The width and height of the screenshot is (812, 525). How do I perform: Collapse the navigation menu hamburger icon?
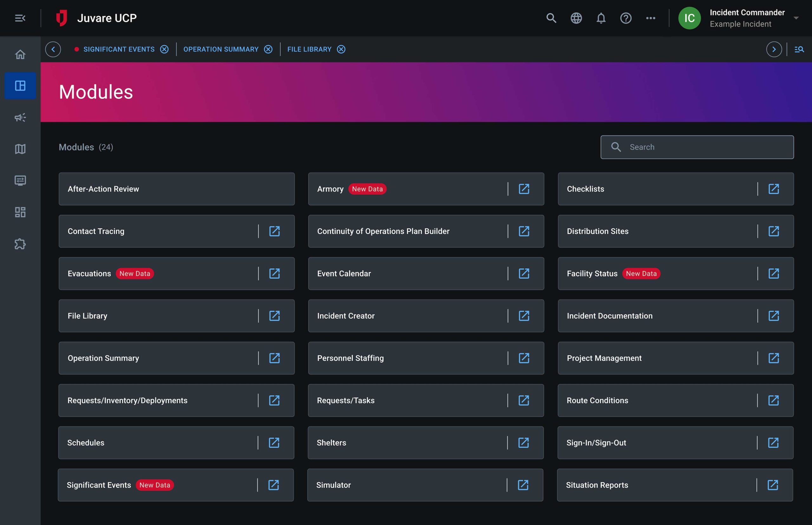pyautogui.click(x=20, y=18)
